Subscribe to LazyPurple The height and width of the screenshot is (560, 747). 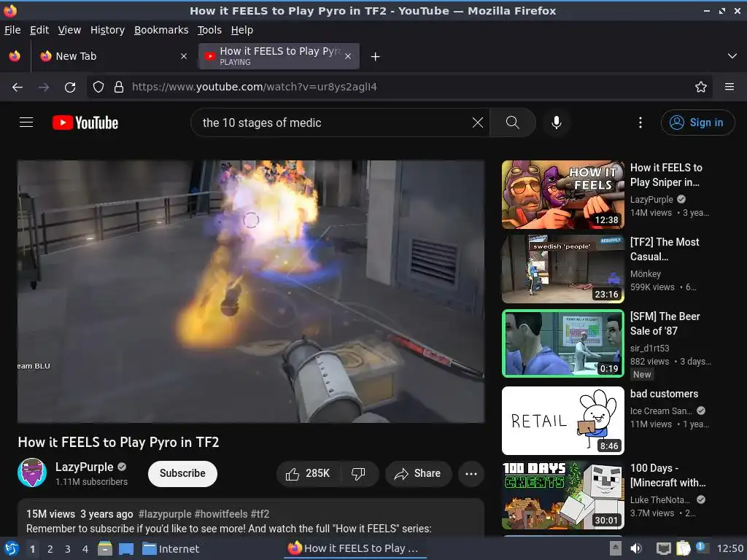click(x=182, y=473)
